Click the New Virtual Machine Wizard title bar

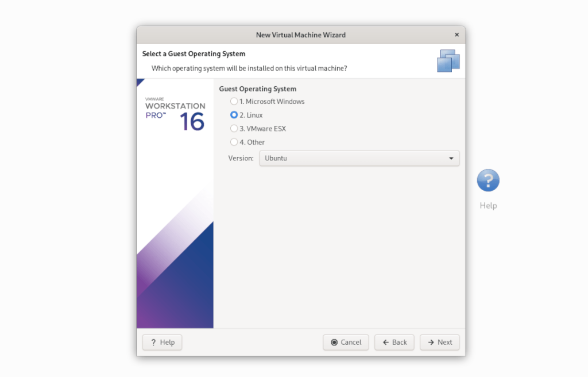[300, 34]
